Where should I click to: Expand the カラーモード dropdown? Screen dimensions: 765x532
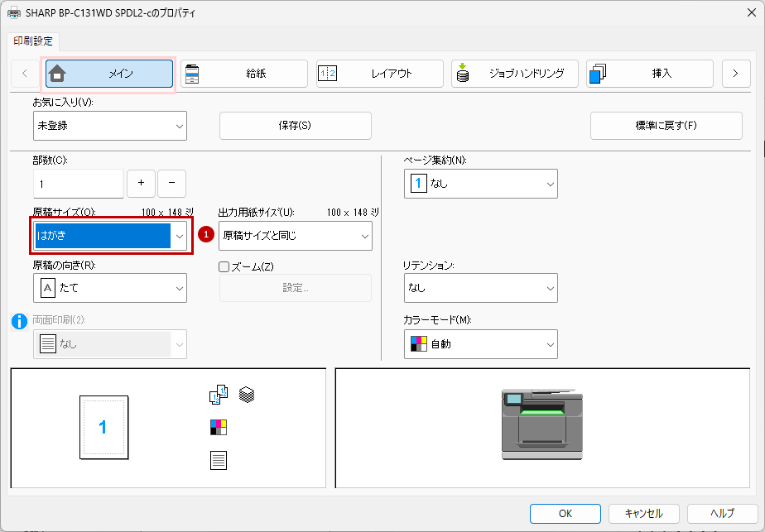pos(480,344)
